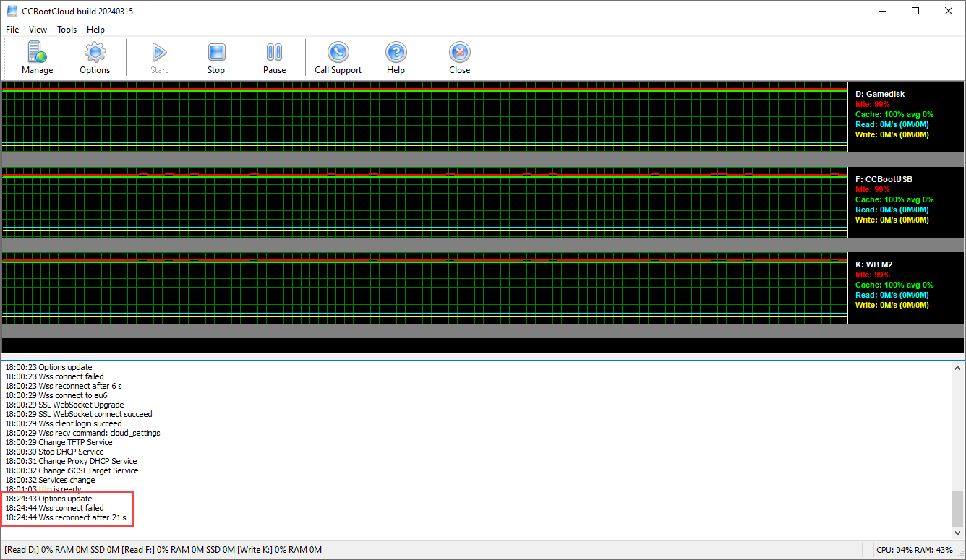Open the View menu
Image resolution: width=966 pixels, height=560 pixels.
coord(38,30)
